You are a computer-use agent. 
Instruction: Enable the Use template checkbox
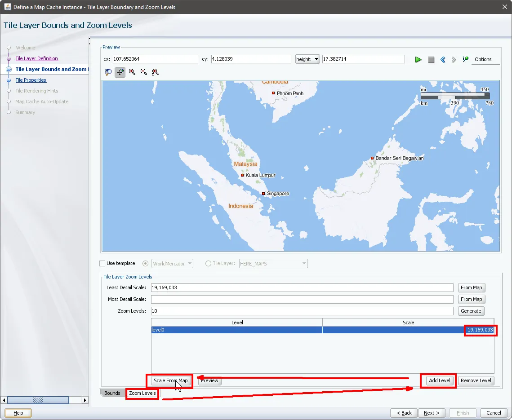pos(102,264)
